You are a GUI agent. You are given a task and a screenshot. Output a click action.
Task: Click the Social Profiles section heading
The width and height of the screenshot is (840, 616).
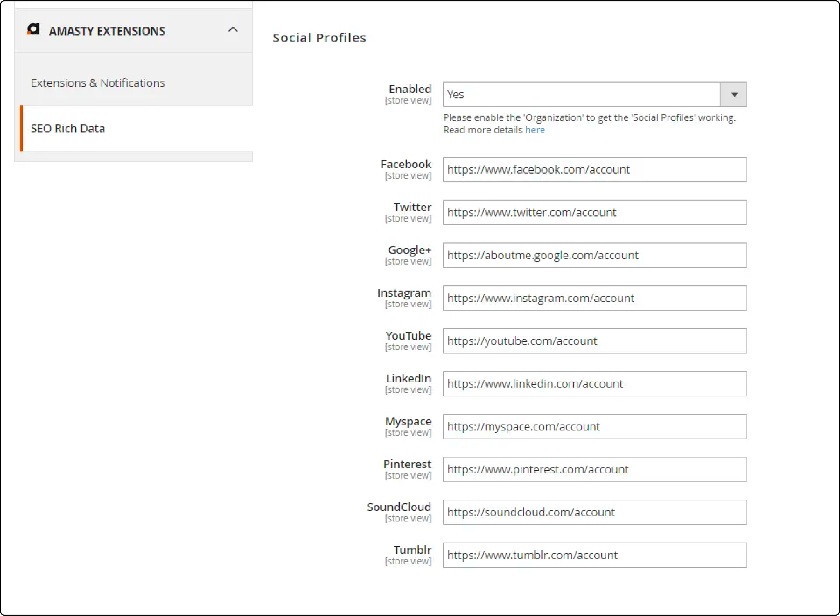click(319, 38)
